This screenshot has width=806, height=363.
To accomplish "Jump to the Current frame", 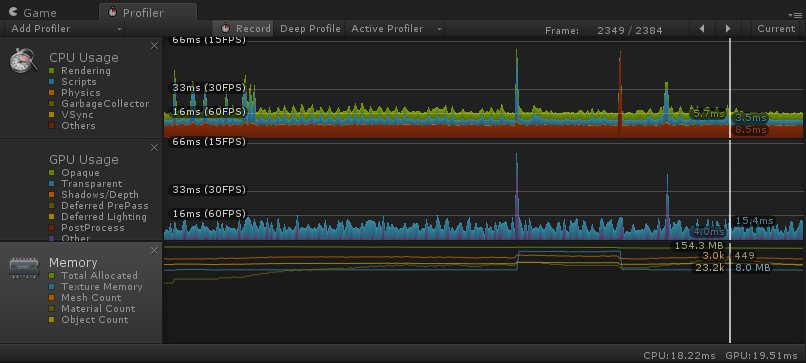I will click(x=776, y=29).
